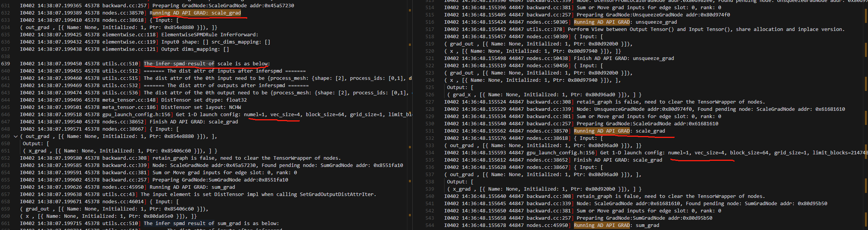Click 'gpu_launch_config.h:156' on line 646
The image size is (868, 230).
coord(136,115)
